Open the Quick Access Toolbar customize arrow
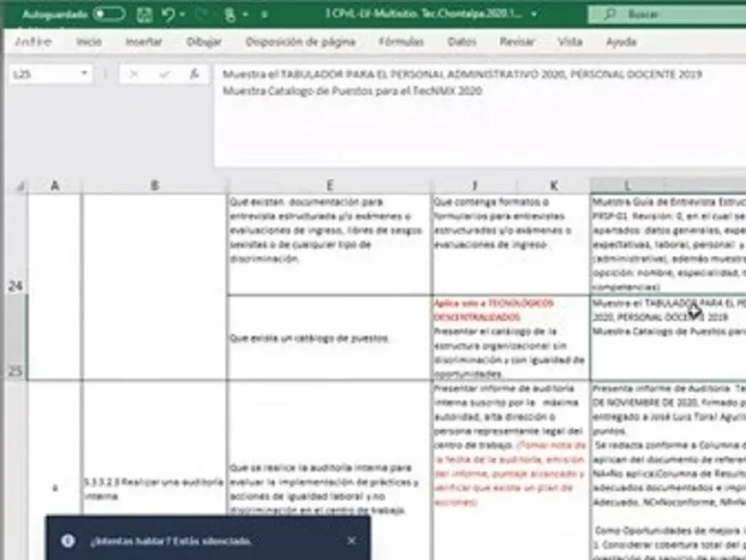Image resolution: width=746 pixels, height=560 pixels. pos(264,15)
